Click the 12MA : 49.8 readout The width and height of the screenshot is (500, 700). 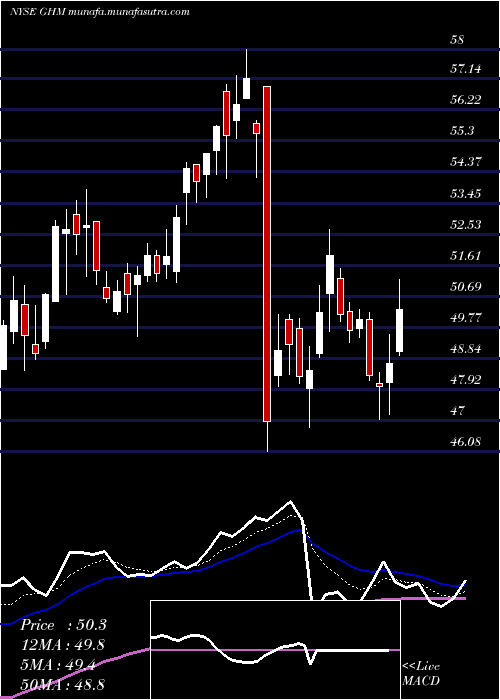click(62, 645)
